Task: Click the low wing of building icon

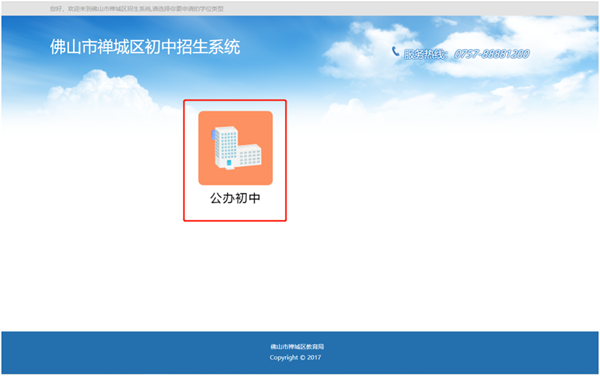Action: [251, 155]
